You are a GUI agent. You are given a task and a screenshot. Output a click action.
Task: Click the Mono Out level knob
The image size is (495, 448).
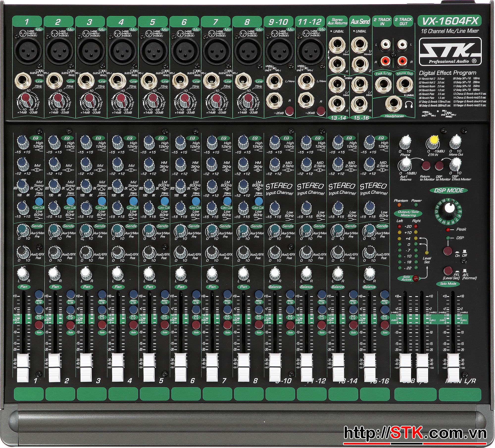click(x=455, y=142)
